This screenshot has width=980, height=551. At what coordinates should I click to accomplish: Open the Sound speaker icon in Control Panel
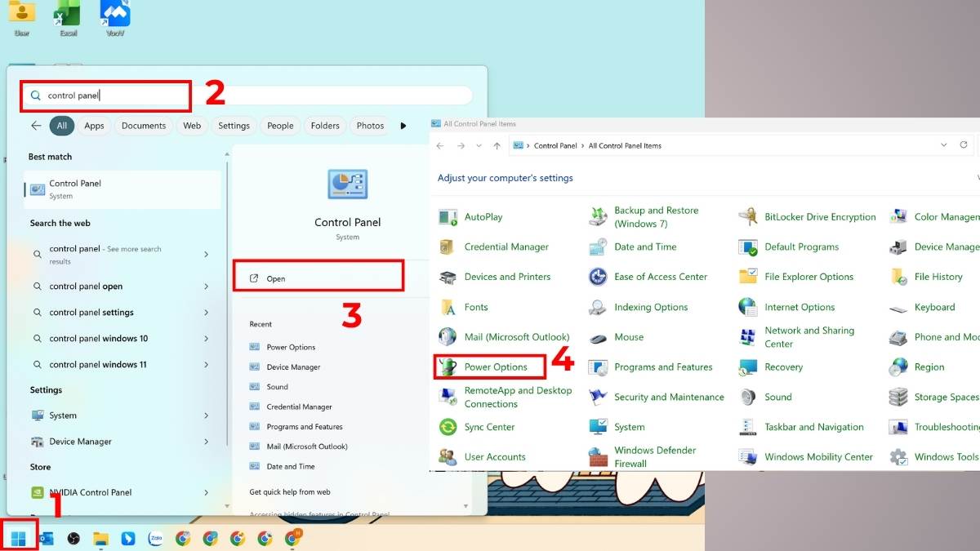point(748,397)
